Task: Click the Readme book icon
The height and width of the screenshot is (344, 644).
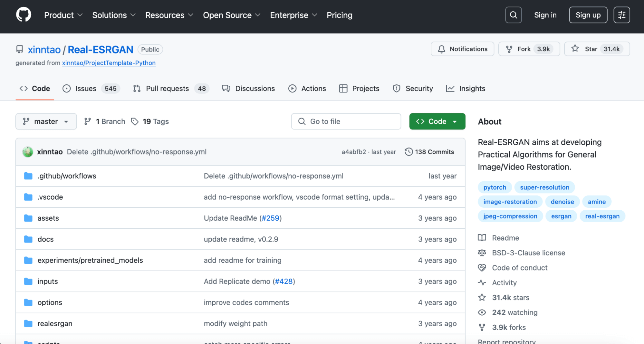Action: (x=482, y=238)
